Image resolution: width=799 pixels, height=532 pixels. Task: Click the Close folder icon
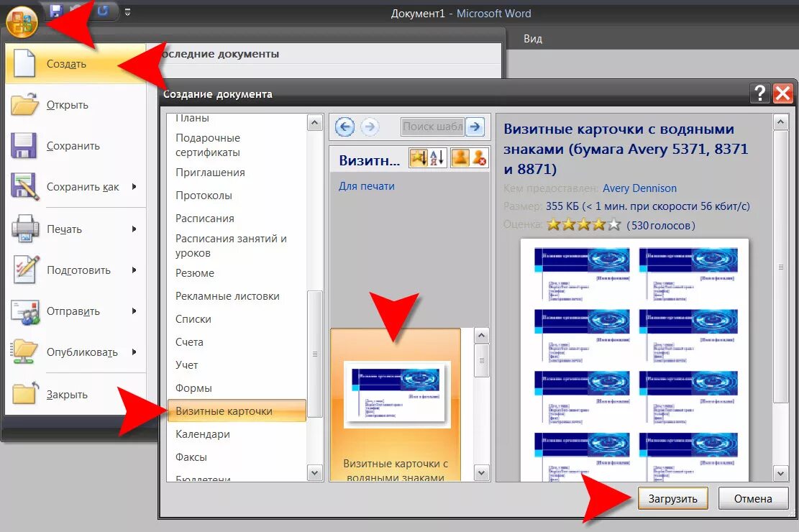tap(25, 393)
